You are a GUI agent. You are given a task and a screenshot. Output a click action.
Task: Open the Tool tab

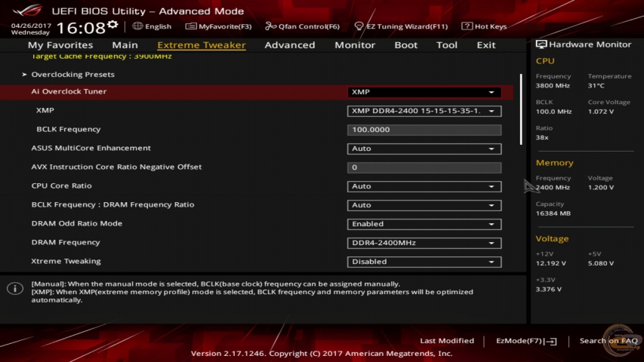(x=446, y=44)
